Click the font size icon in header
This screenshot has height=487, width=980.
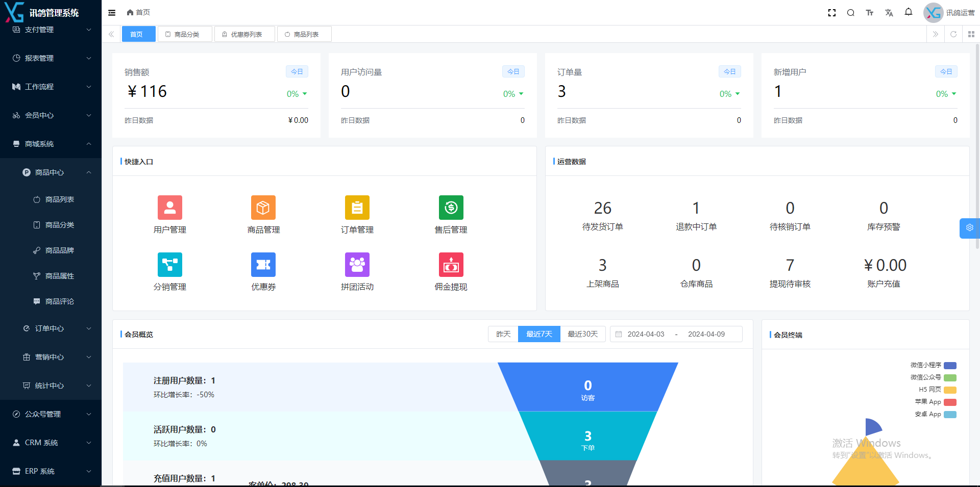(x=870, y=13)
